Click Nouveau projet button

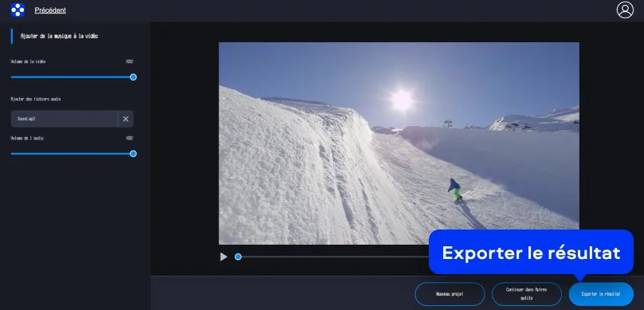point(450,294)
